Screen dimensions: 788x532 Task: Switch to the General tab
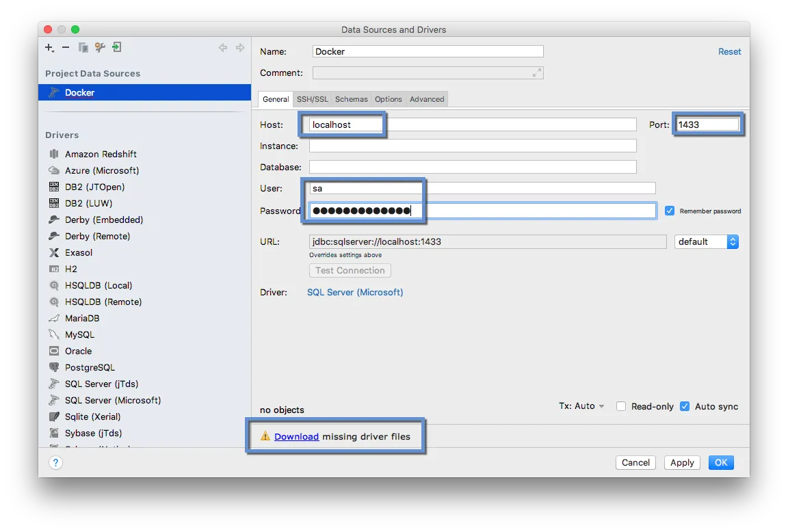pyautogui.click(x=276, y=99)
